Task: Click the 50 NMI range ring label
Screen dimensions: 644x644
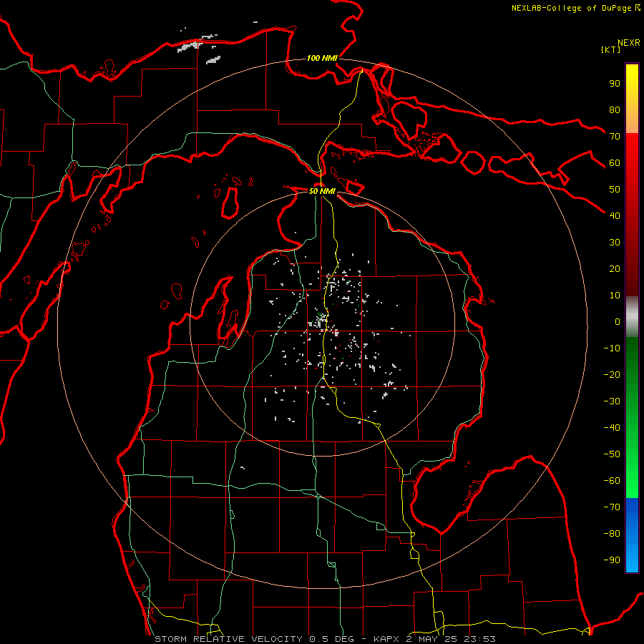Action: tap(322, 191)
